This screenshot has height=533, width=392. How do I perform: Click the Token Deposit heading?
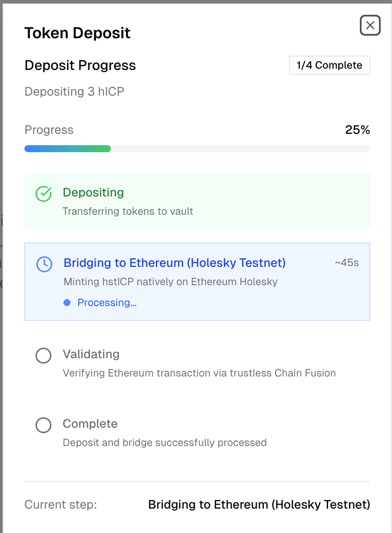point(77,33)
